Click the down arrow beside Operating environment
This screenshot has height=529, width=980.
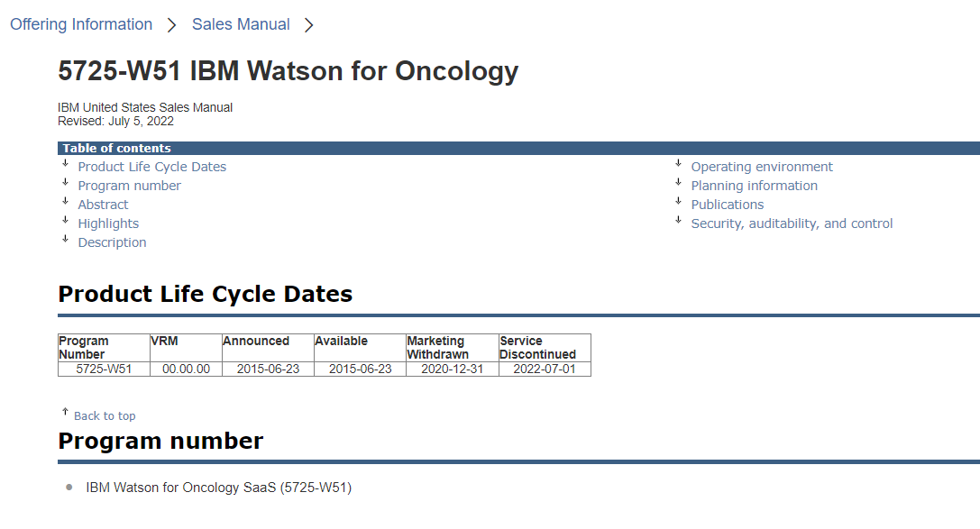coord(678,163)
